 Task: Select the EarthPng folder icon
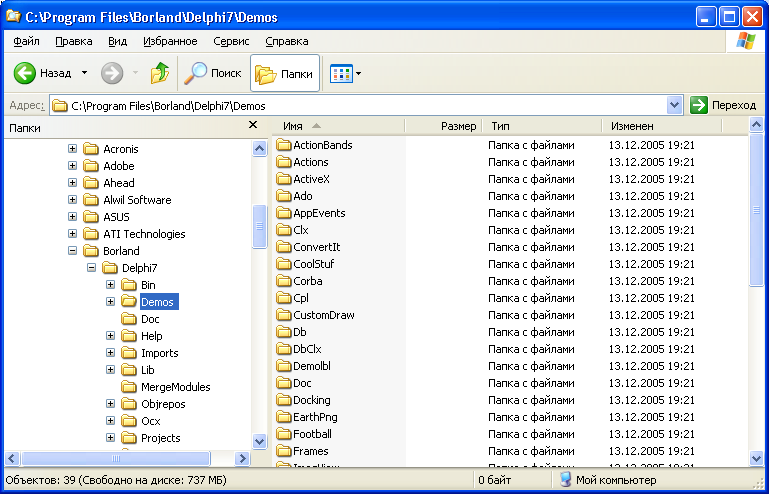coord(283,417)
